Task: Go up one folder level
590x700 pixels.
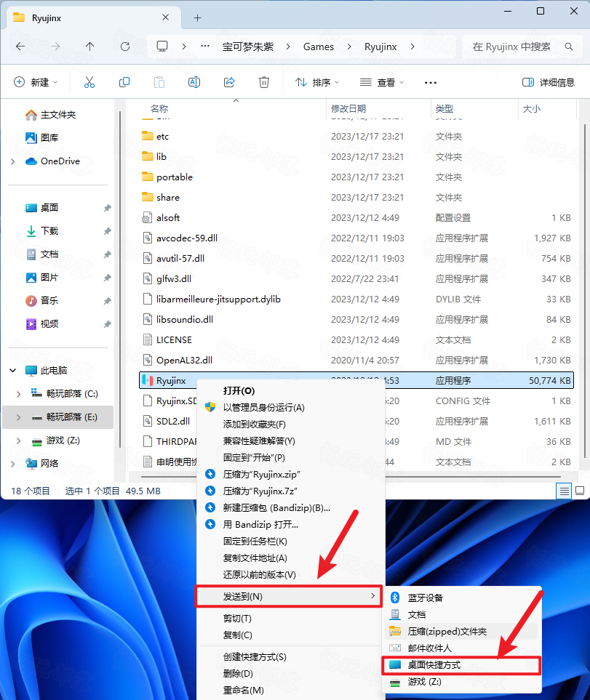Action: pos(89,47)
